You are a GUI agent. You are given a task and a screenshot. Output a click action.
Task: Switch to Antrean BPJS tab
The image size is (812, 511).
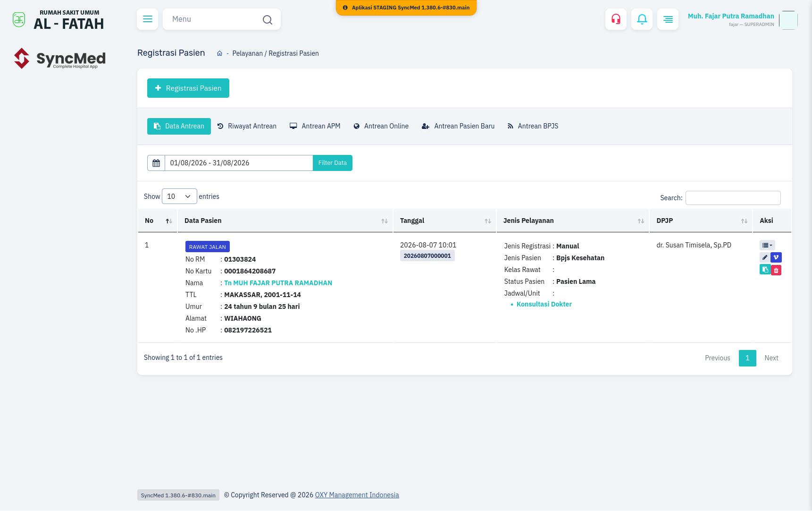click(x=533, y=126)
